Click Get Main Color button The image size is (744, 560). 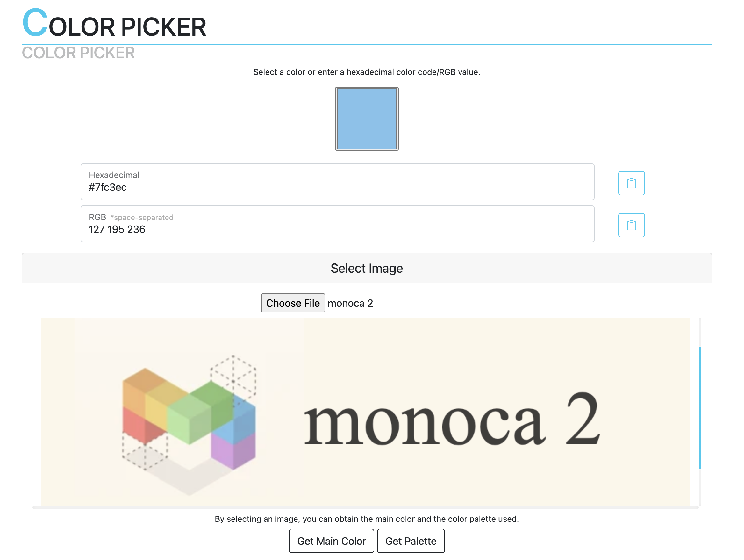point(332,541)
